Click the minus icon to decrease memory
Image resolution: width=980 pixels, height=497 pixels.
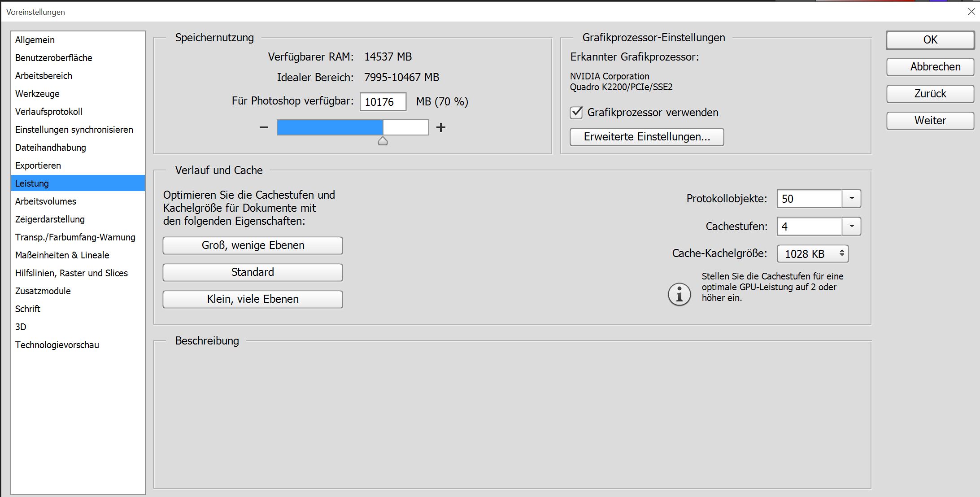point(264,127)
